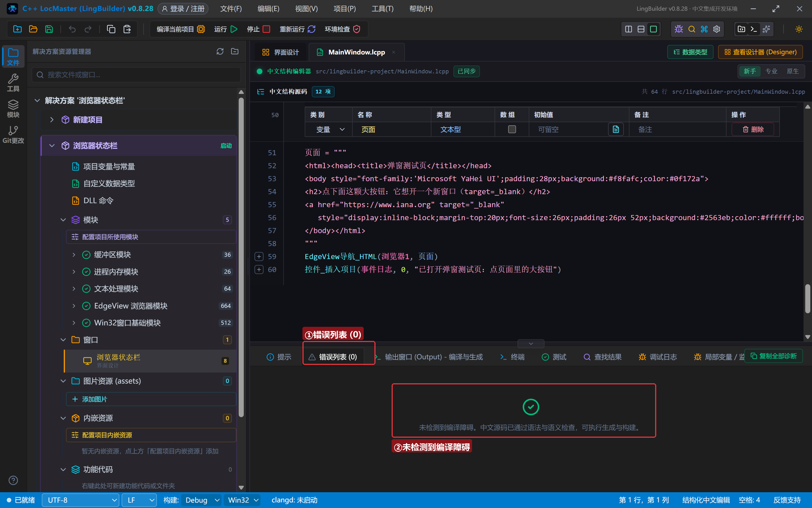Click the undo arrow icon
The width and height of the screenshot is (812, 508).
72,29
